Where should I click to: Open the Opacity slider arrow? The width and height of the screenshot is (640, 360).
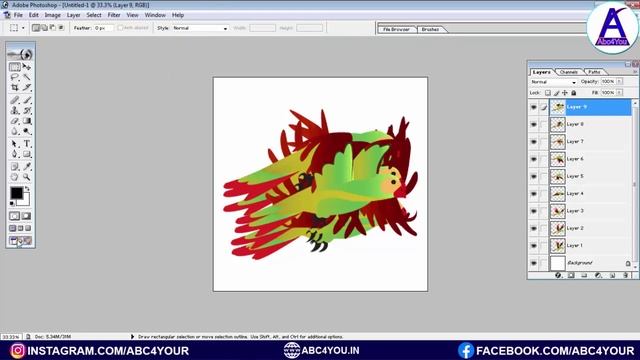click(620, 82)
